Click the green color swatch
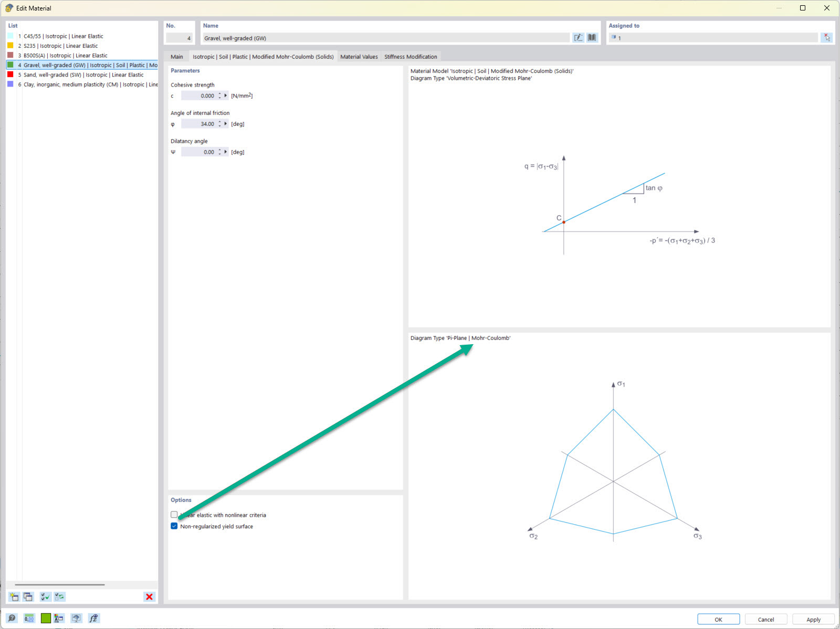Image resolution: width=840 pixels, height=629 pixels. coord(46,618)
